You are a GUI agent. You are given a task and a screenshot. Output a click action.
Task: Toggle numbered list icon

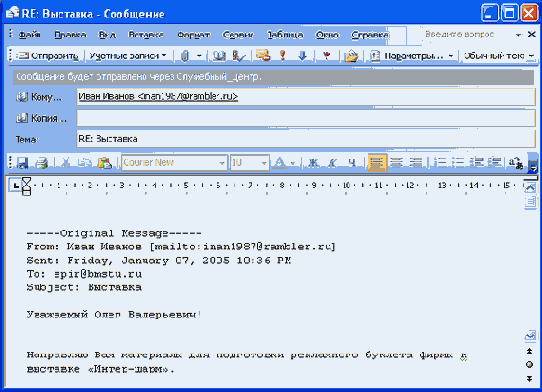(440, 162)
